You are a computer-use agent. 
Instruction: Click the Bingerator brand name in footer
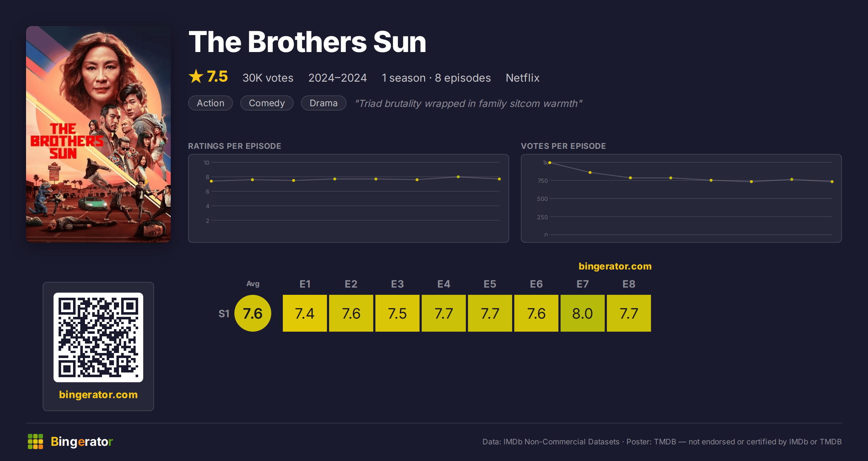[82, 441]
